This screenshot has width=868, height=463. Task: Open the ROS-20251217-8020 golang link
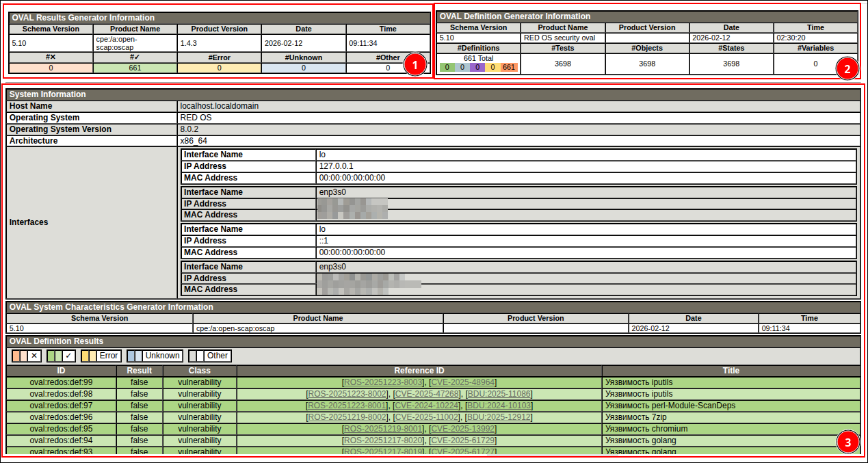(384, 440)
